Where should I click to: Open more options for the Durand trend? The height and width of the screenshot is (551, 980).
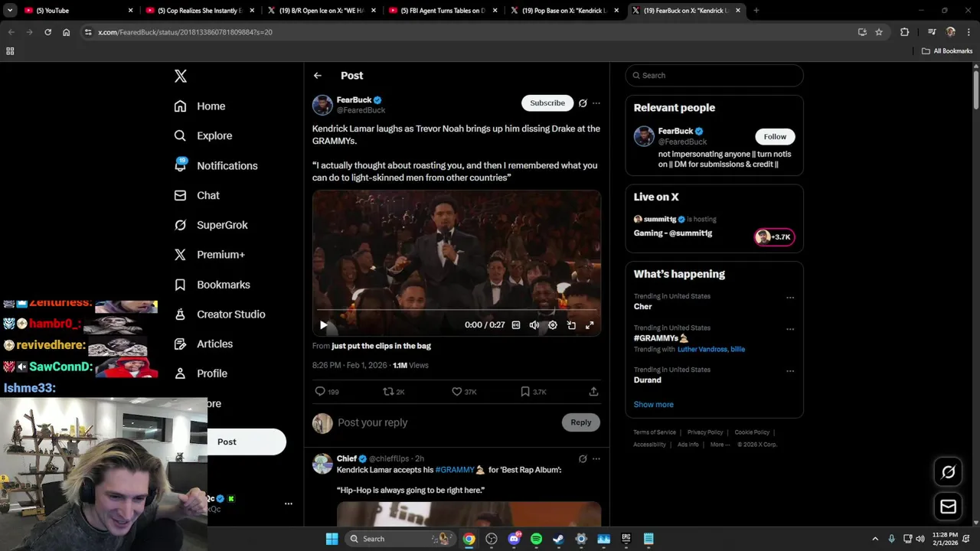(790, 371)
